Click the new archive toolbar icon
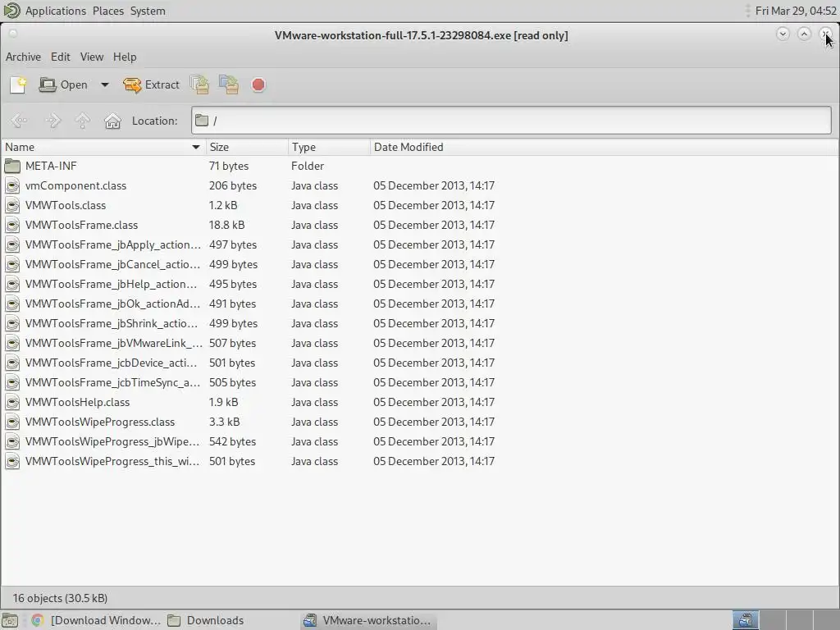The height and width of the screenshot is (630, 840). point(18,84)
